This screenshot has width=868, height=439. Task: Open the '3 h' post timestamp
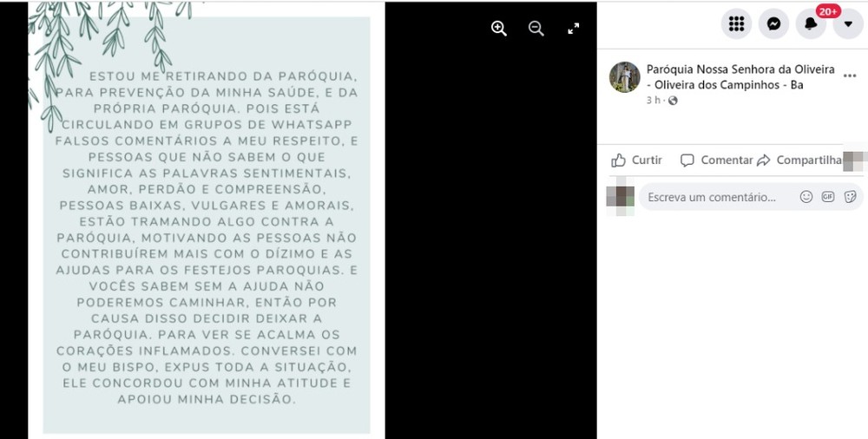coord(654,101)
